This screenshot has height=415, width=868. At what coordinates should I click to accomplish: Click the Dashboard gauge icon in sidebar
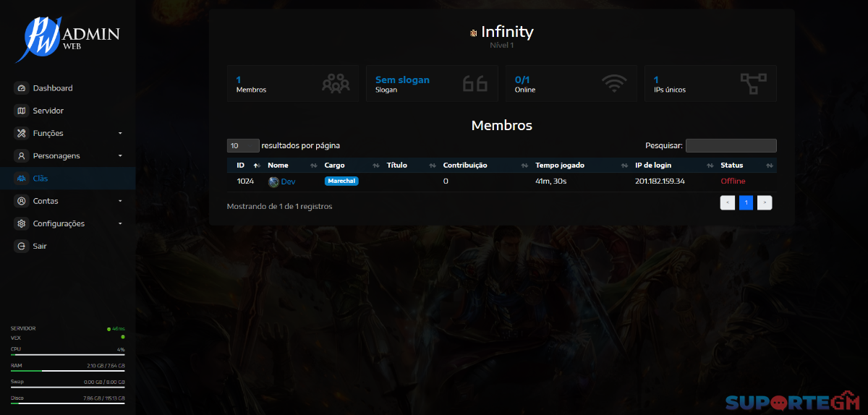21,88
